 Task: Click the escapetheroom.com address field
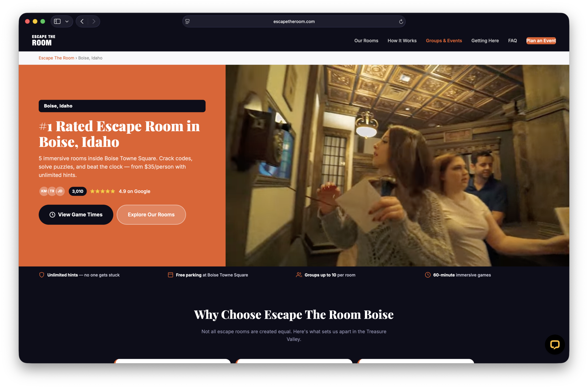click(294, 22)
